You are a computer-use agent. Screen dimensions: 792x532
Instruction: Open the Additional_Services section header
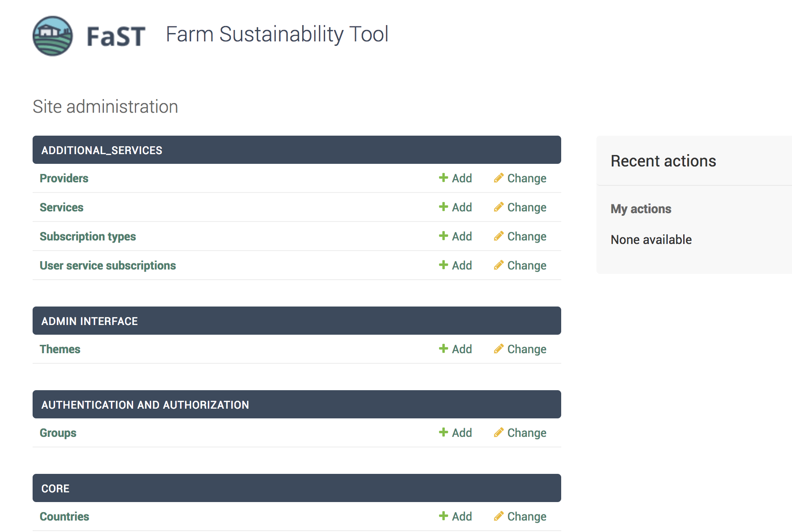point(102,150)
